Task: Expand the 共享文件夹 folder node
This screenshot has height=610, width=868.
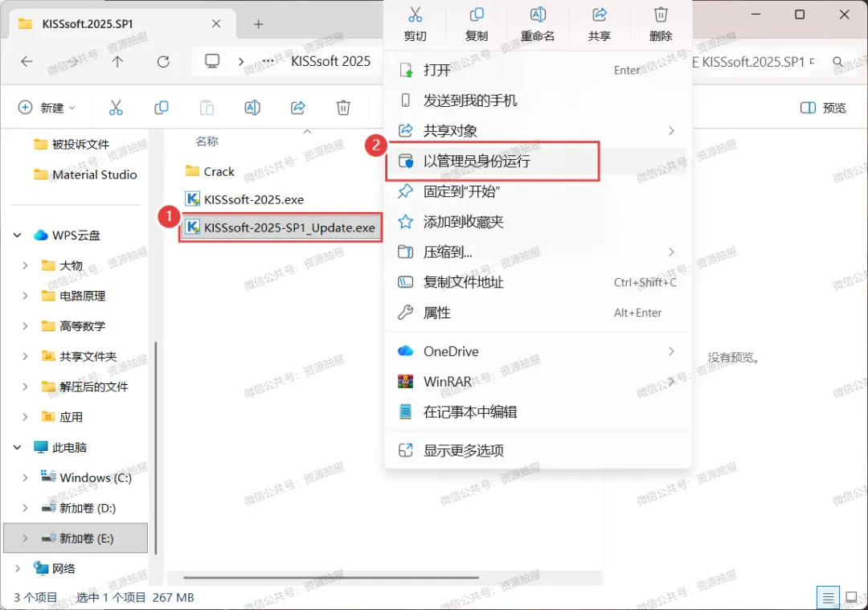Action: (25, 357)
